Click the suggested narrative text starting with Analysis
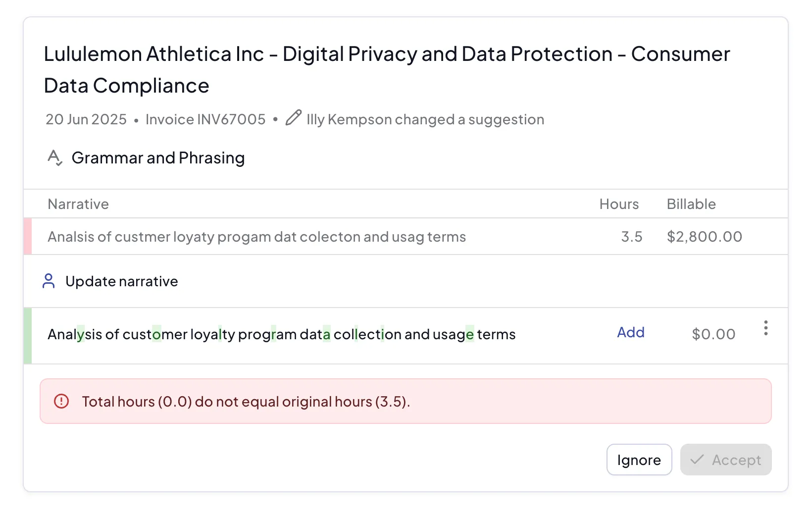This screenshot has height=517, width=812. click(281, 335)
